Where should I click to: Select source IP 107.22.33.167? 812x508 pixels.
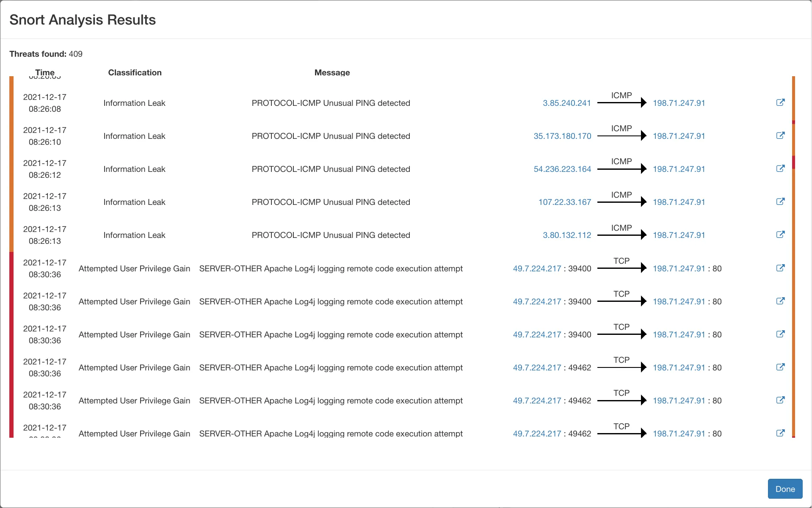564,202
